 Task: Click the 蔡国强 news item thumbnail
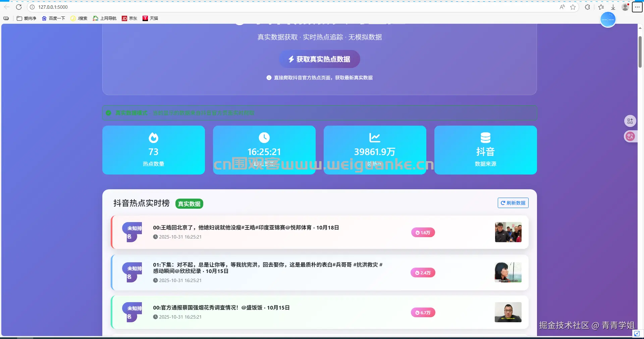point(507,312)
